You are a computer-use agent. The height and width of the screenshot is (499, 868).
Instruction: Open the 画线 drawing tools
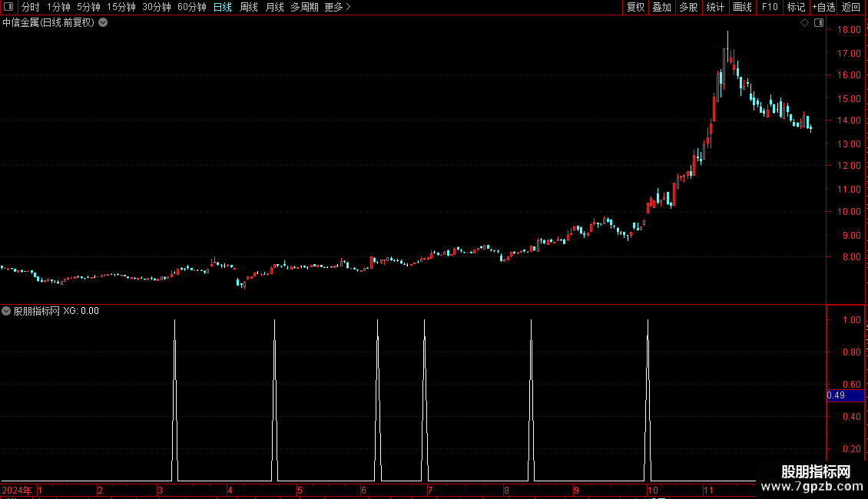[x=742, y=7]
